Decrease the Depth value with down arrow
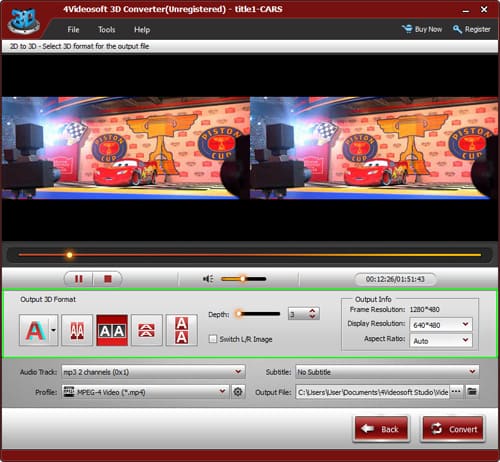 point(312,316)
